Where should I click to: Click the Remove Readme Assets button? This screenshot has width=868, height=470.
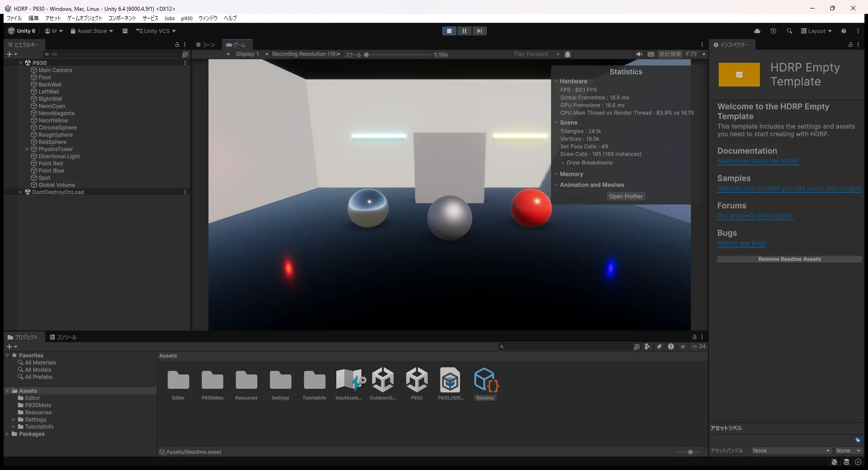tap(790, 259)
